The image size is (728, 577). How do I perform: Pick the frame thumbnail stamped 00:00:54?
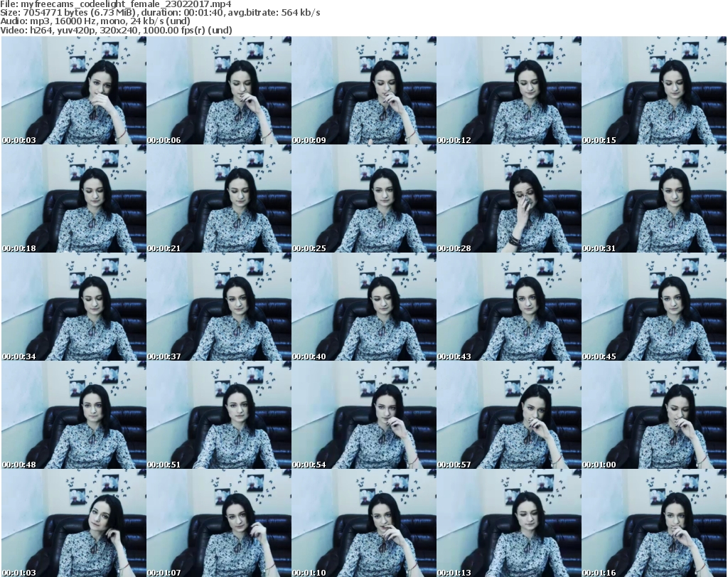(x=364, y=415)
